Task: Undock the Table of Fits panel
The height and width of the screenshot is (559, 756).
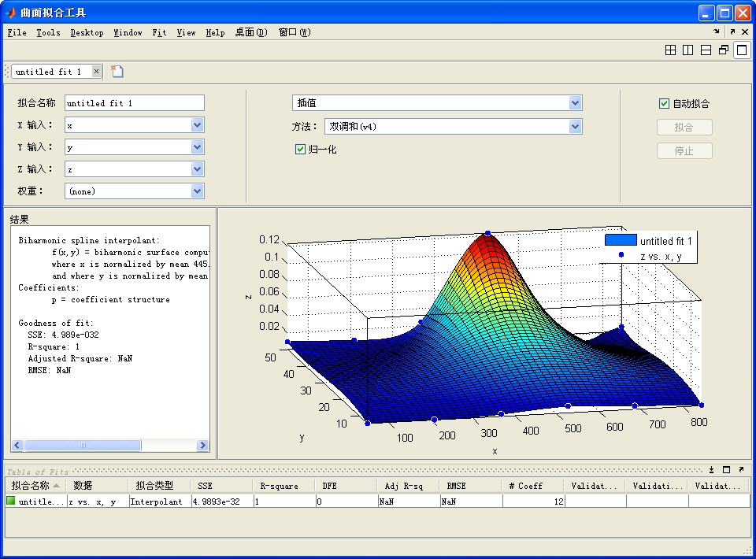Action: (741, 469)
